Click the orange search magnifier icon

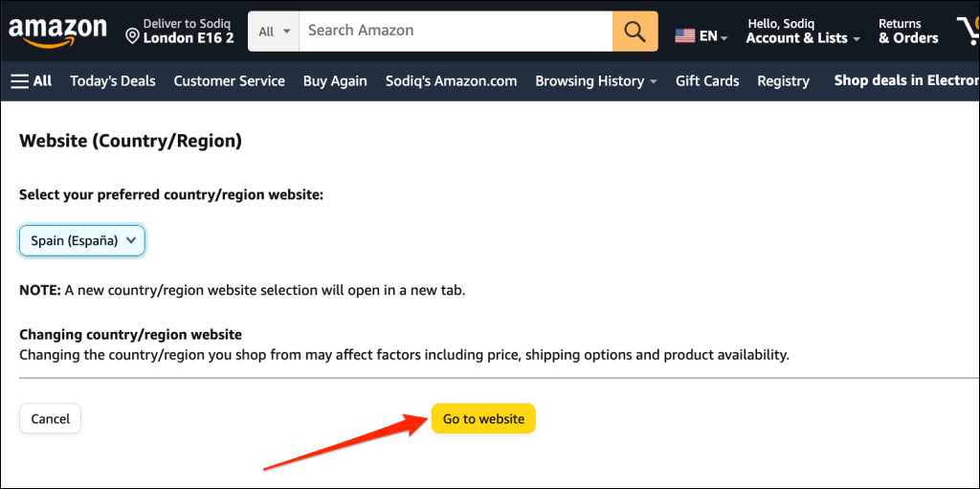point(635,32)
